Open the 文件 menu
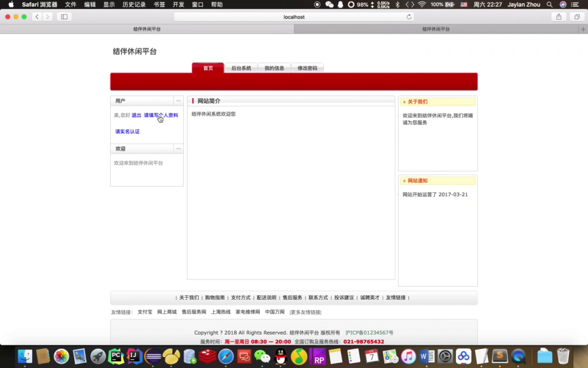Viewport: 588px width, 368px height. coord(71,5)
